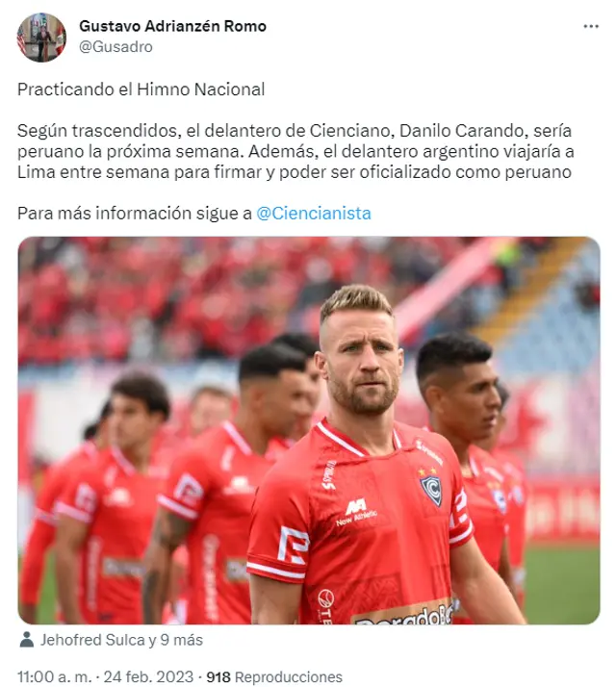616x687 pixels.
Task: Open the attached Cienciano match photo
Action: click(309, 431)
